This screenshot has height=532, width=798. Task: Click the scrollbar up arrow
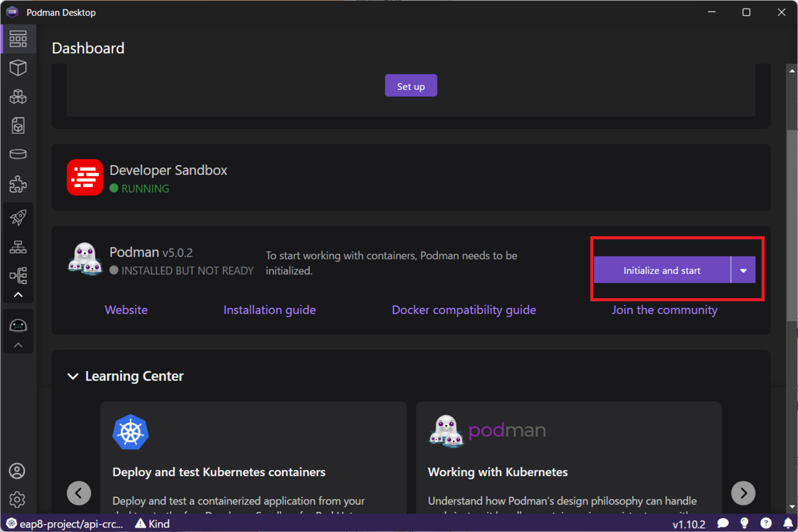tap(792, 70)
